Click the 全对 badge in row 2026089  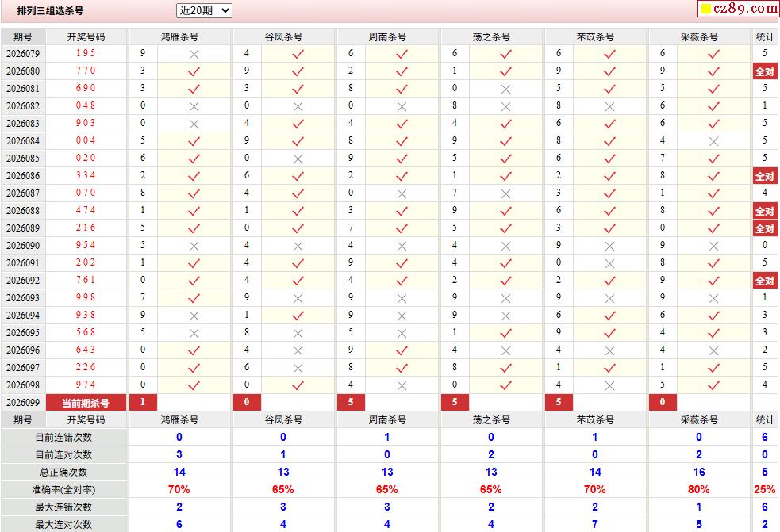765,228
